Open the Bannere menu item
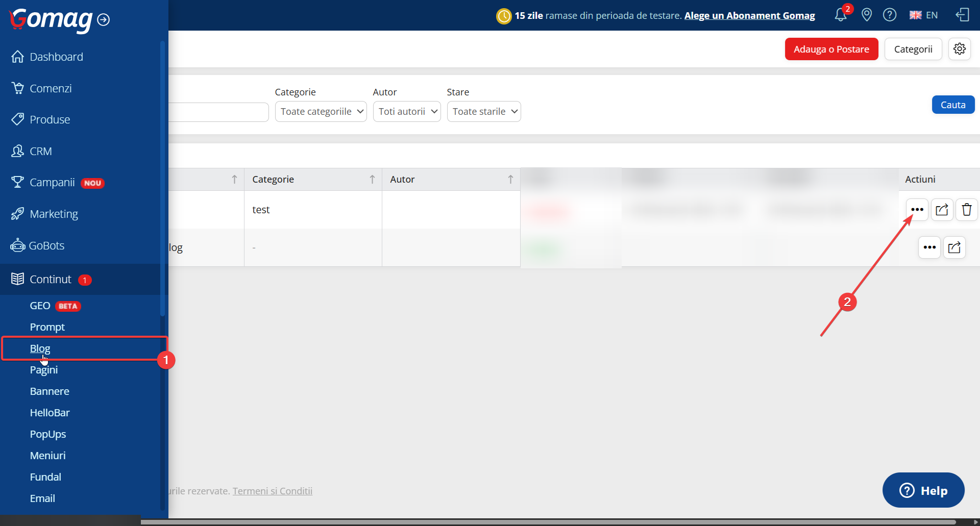 click(49, 391)
